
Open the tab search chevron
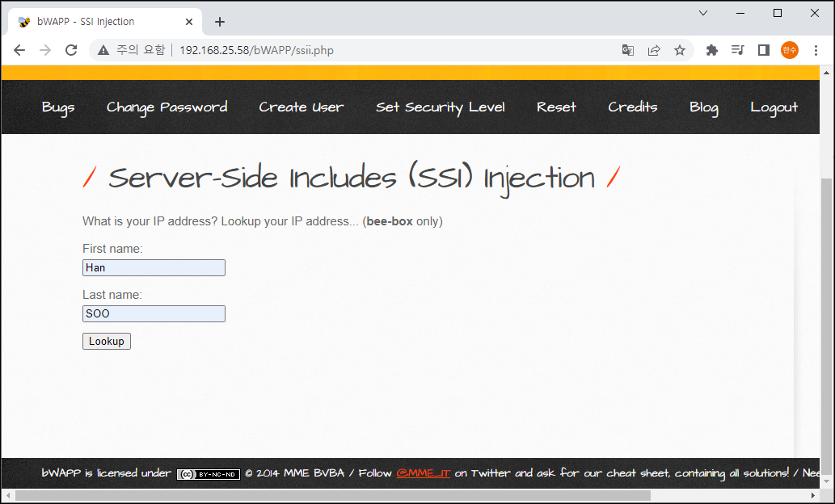703,13
